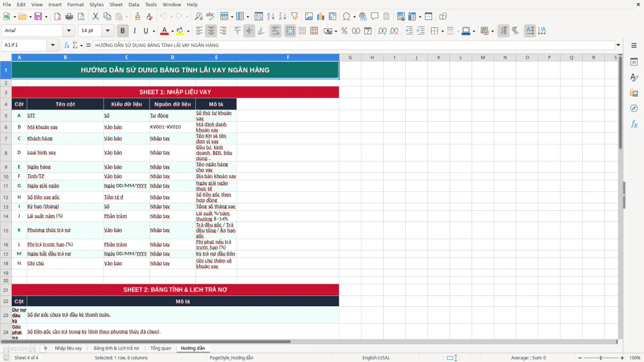The width and height of the screenshot is (644, 362).
Task: Click the Save document icon
Action: pos(38,17)
